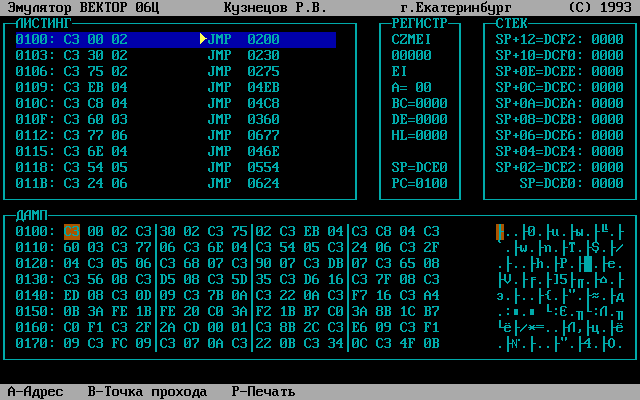
Task: Click the highlighted first character in the ASCII dump column
Action: 498,232
